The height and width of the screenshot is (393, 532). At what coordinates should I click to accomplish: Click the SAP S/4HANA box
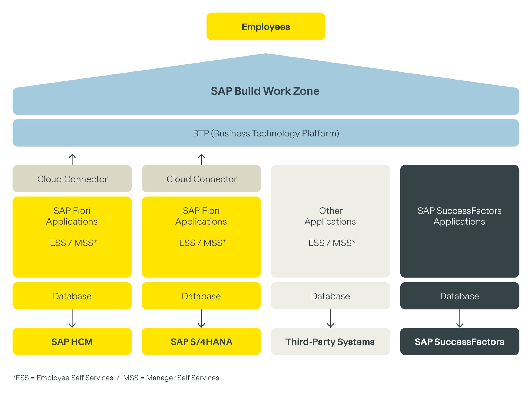click(201, 342)
